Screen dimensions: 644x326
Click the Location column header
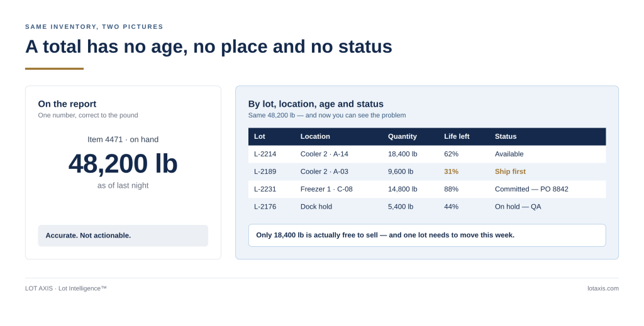tap(315, 136)
